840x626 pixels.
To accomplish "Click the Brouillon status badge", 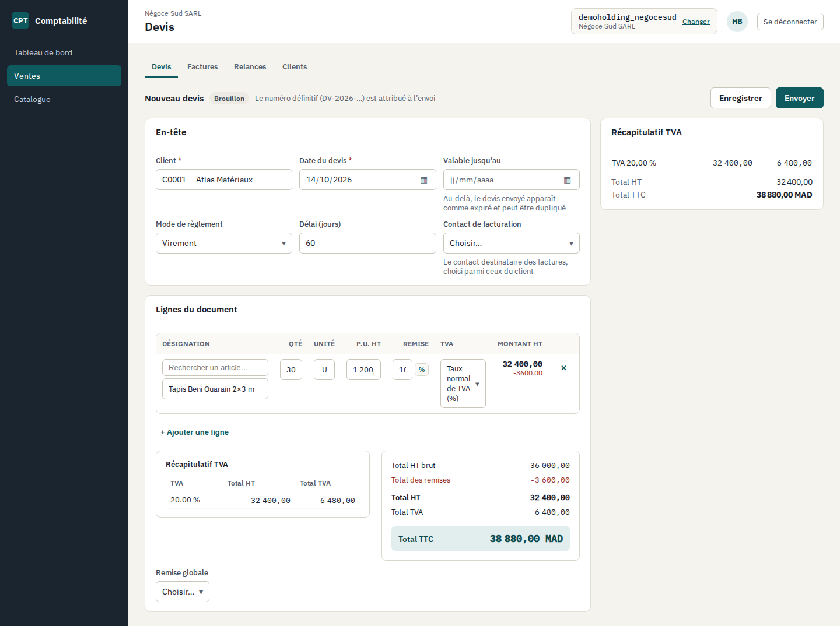I will [229, 99].
